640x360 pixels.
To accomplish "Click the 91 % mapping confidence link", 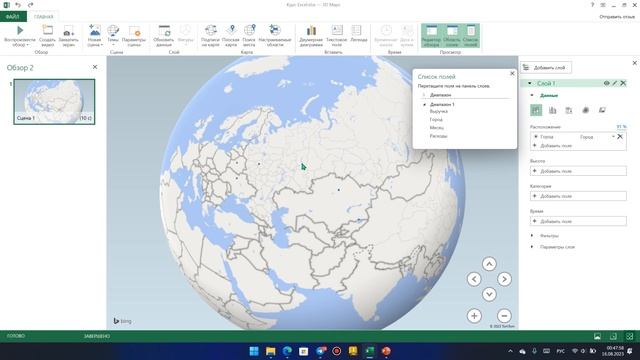I will pyautogui.click(x=621, y=127).
